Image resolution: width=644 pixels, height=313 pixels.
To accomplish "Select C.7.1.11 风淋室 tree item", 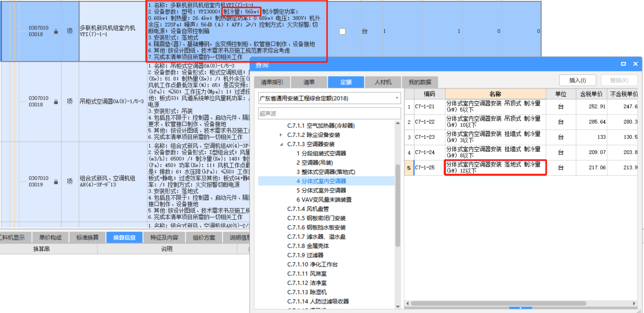I will click(307, 274).
